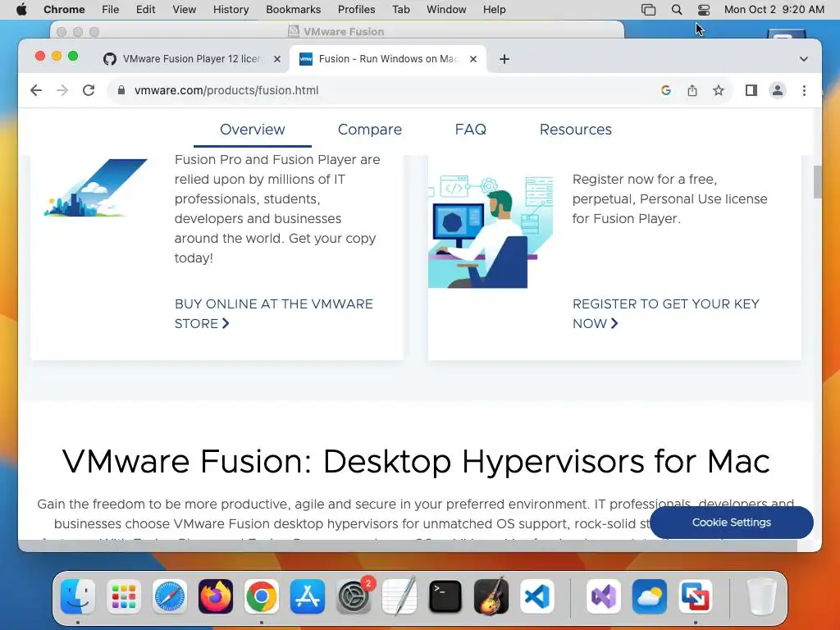The width and height of the screenshot is (840, 630).
Task: Click VMware Fusion icon in the Dock
Action: tap(696, 596)
